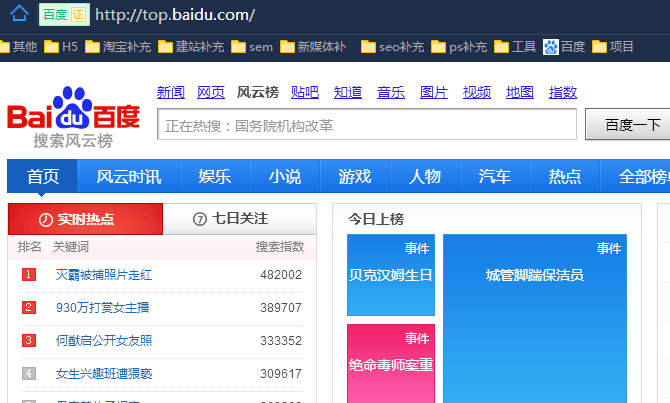Open the 其他 bookmark folder
This screenshot has width=670, height=403.
point(18,47)
